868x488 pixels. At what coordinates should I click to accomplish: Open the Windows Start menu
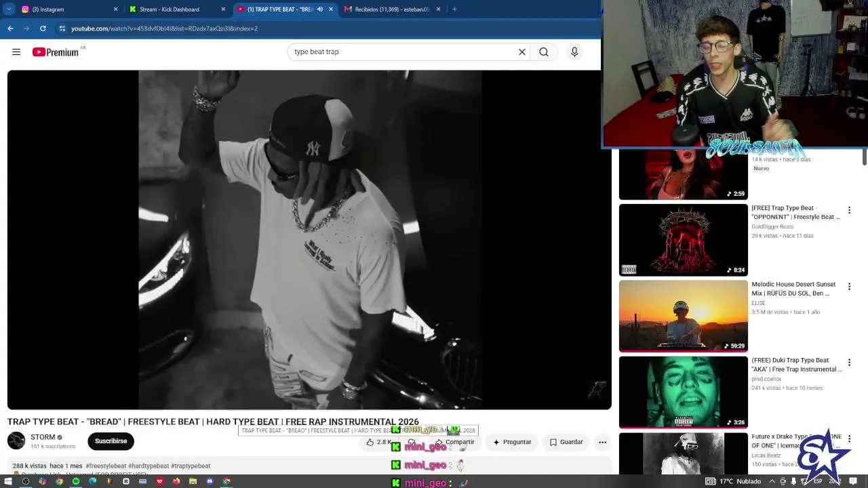pos(9,481)
